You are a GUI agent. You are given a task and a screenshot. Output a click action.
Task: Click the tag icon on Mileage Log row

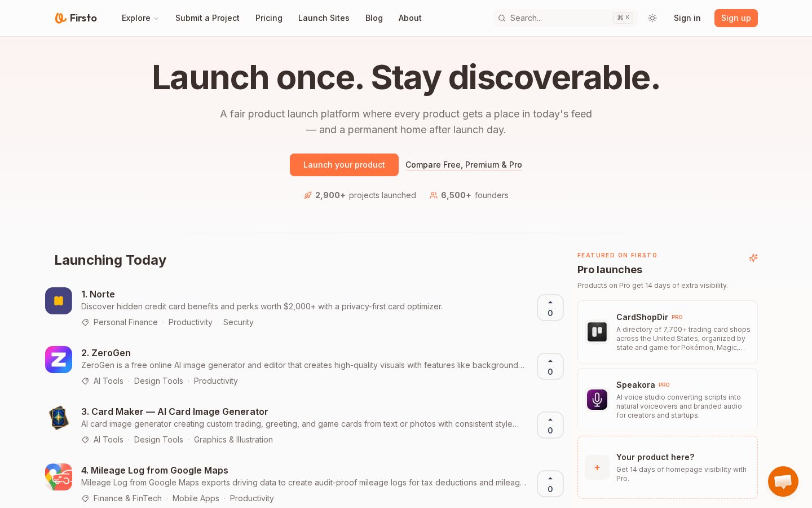coord(85,498)
